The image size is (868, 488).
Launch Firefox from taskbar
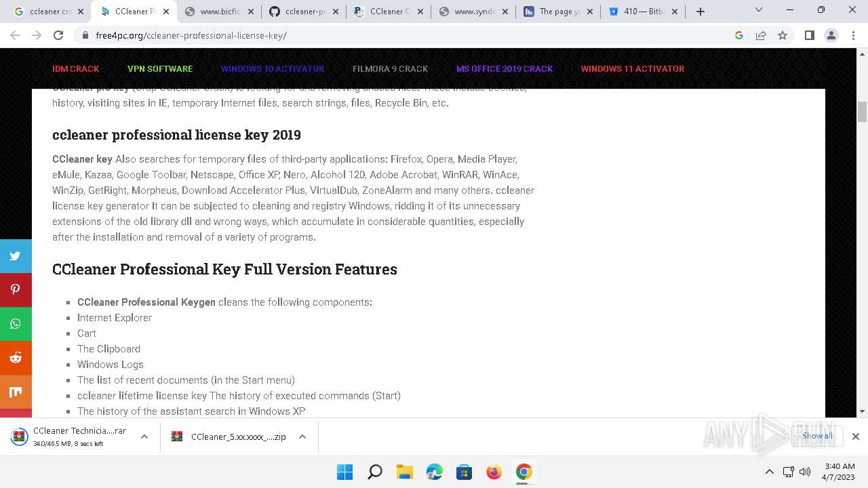(494, 472)
